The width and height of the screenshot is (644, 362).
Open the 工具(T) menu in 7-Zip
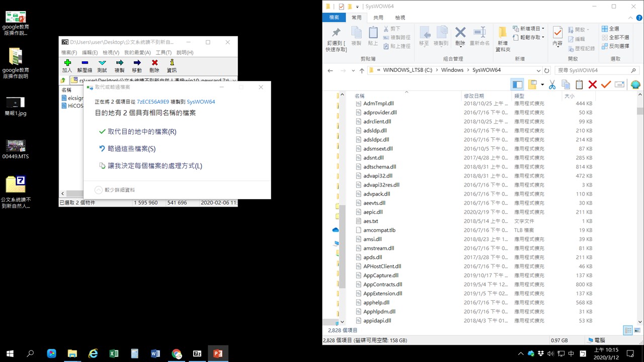tap(164, 52)
